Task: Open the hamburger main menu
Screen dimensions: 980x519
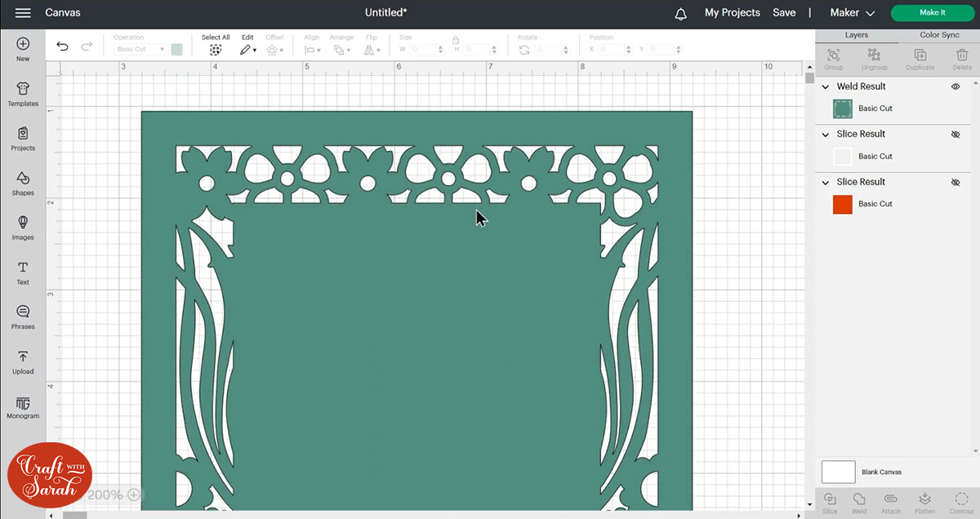Action: pos(23,13)
